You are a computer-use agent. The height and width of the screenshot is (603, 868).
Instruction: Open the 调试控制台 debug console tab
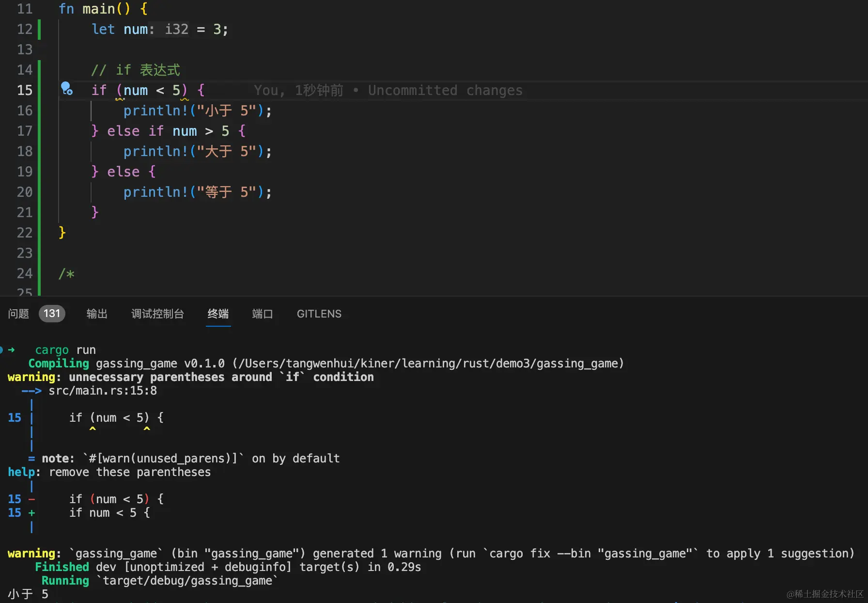coord(158,314)
